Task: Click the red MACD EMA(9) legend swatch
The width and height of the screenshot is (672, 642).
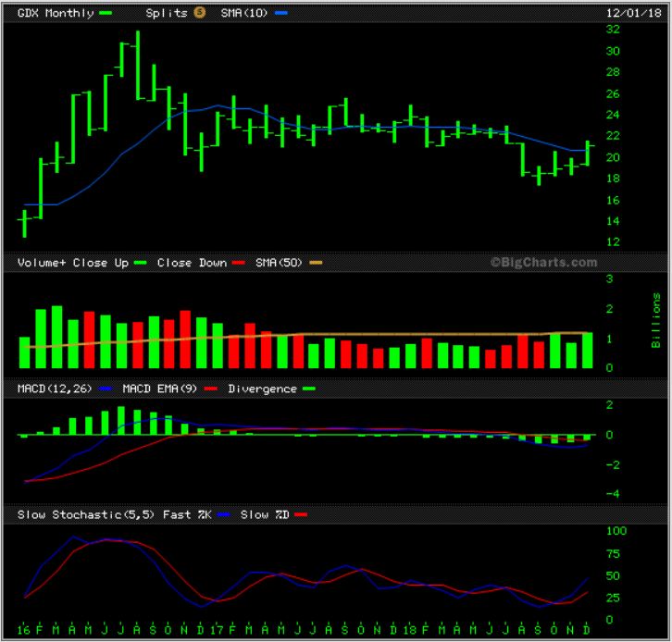Action: coord(210,389)
